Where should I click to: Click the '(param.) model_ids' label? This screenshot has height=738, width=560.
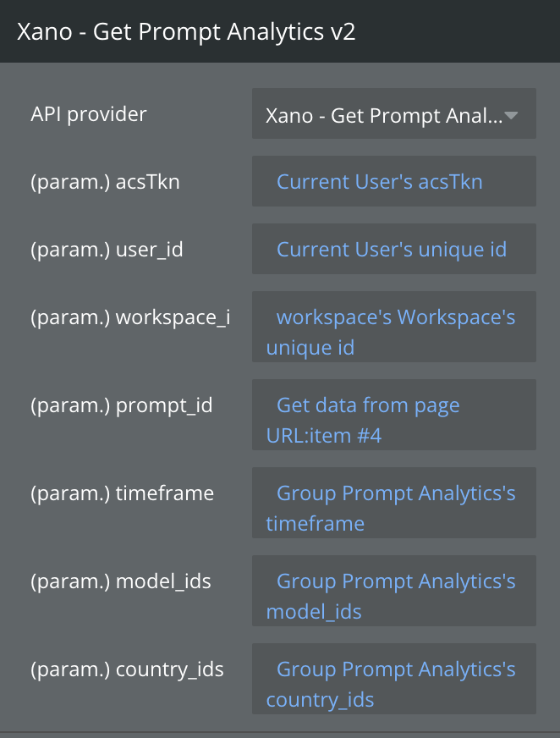pos(120,581)
